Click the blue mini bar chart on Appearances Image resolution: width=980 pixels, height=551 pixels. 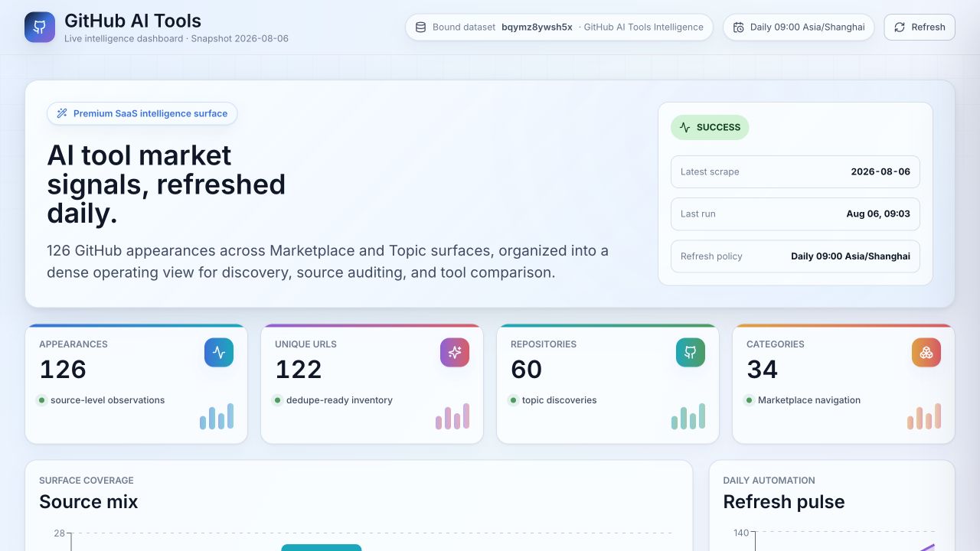217,416
